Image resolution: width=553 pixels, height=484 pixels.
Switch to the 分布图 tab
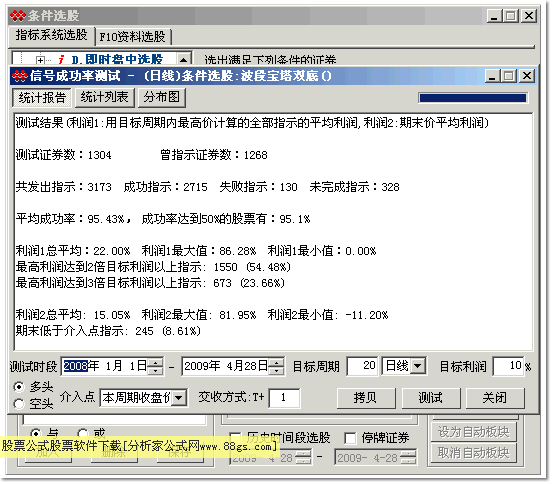pos(162,97)
